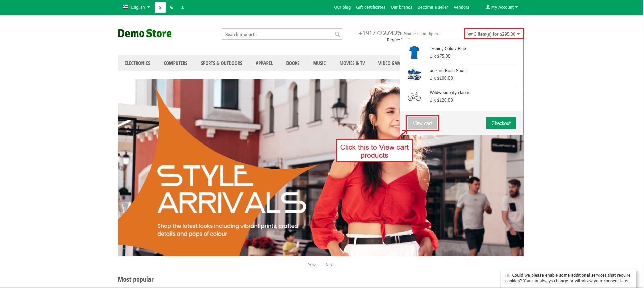Open the Become a seller page
The image size is (644, 288).
pos(433,7)
